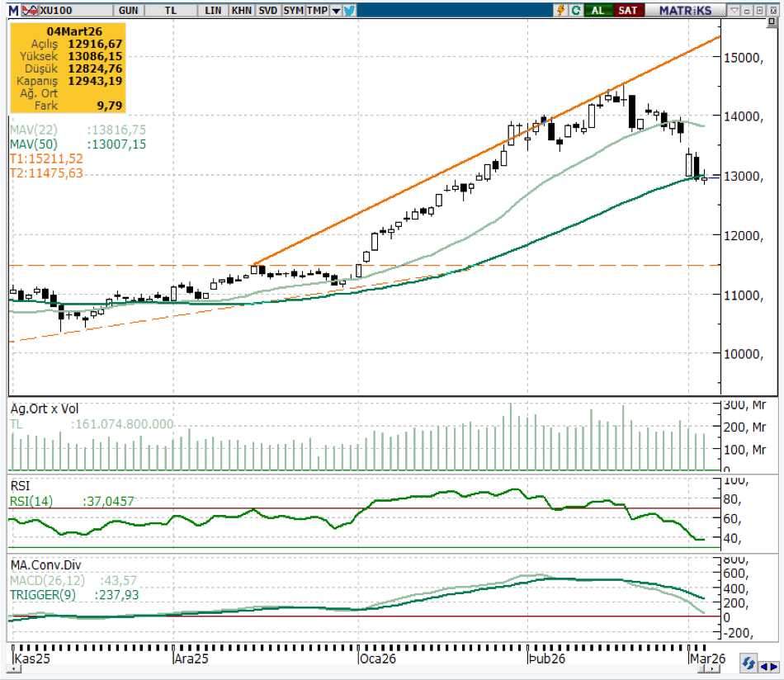Click the blue refresh arrows icon

(749, 663)
